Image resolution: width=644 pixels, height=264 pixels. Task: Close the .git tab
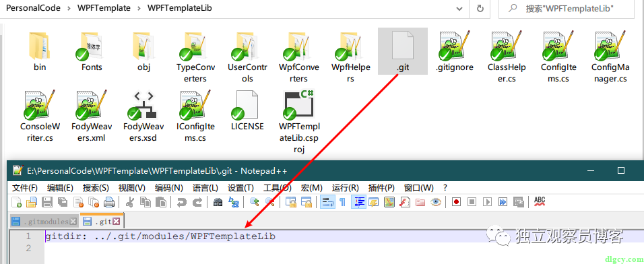coord(117,222)
